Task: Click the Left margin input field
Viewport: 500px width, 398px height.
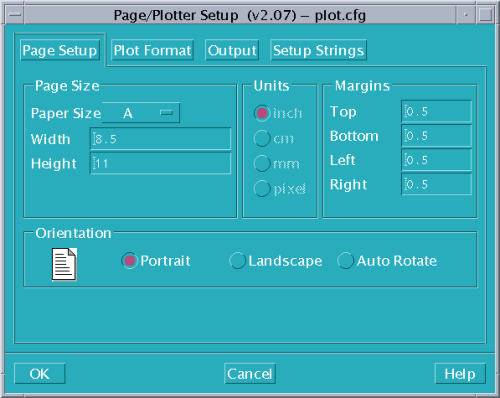Action: point(436,160)
